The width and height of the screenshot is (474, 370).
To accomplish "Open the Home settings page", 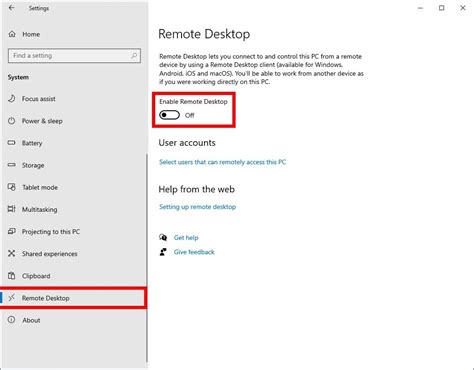I will [x=31, y=34].
